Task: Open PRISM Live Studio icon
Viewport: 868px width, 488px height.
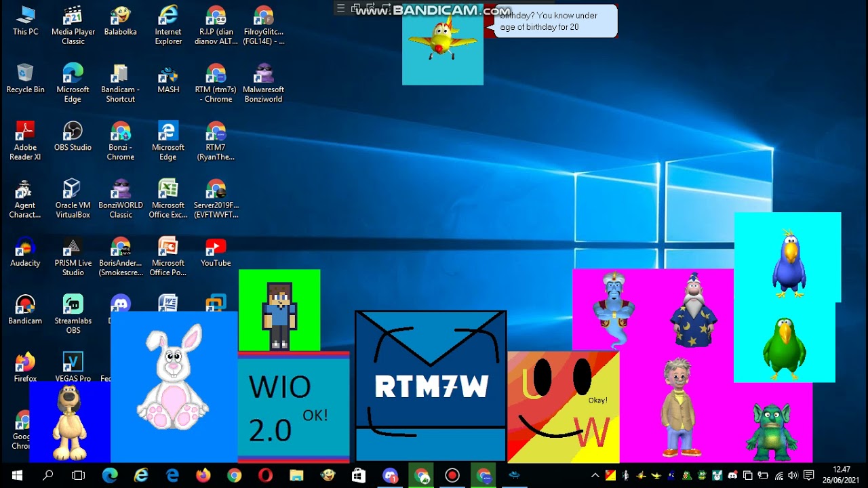Action: (x=73, y=256)
